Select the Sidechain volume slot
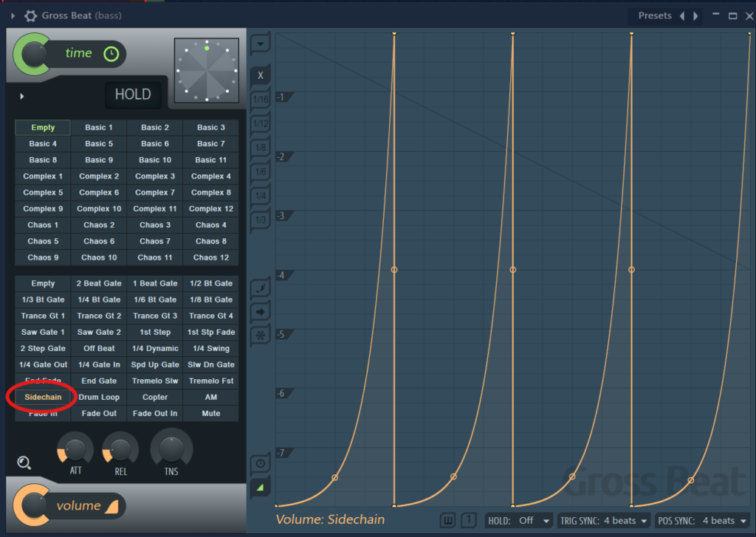Screen dimensions: 756x537 coord(43,398)
